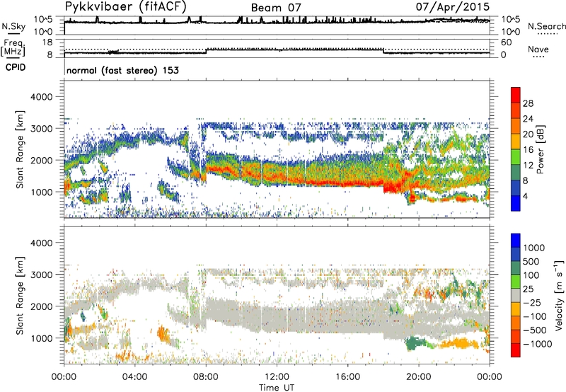Click the Power [dB] colorbar label

540,149
